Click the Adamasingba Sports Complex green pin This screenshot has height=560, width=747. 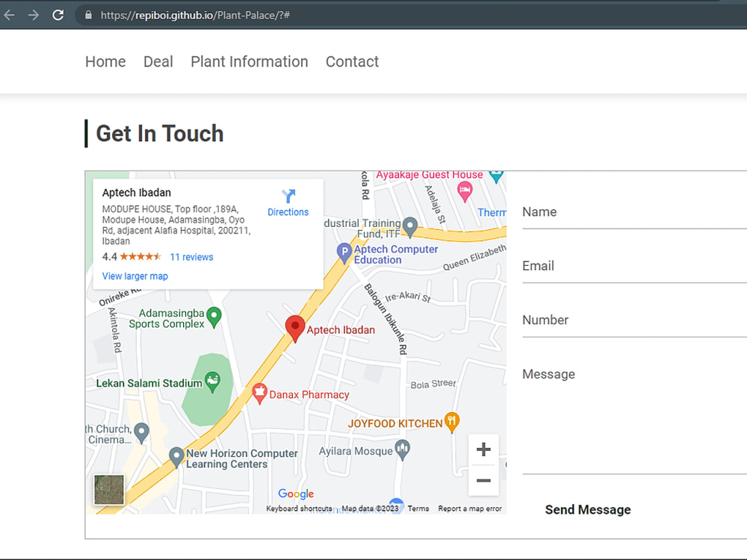(214, 317)
